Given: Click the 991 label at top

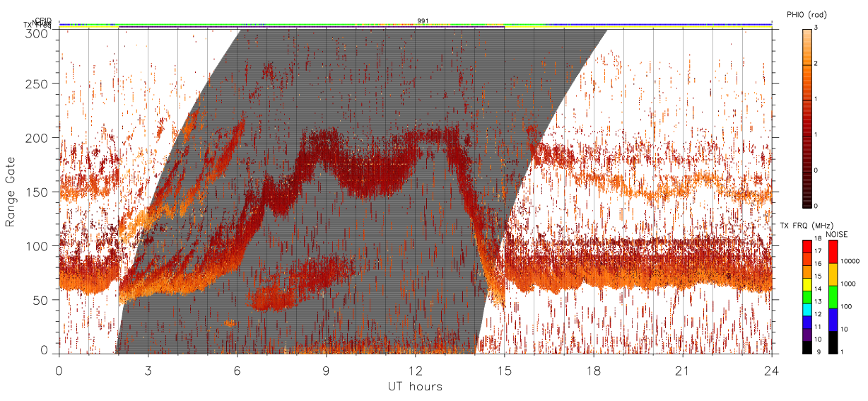Looking at the screenshot, I should pyautogui.click(x=423, y=21).
